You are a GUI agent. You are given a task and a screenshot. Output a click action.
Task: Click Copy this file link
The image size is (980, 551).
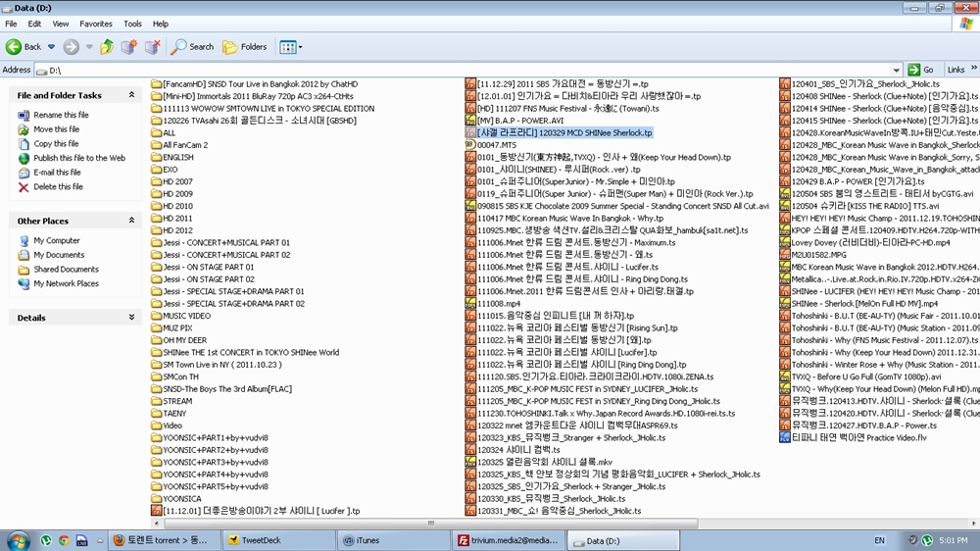[x=56, y=144]
